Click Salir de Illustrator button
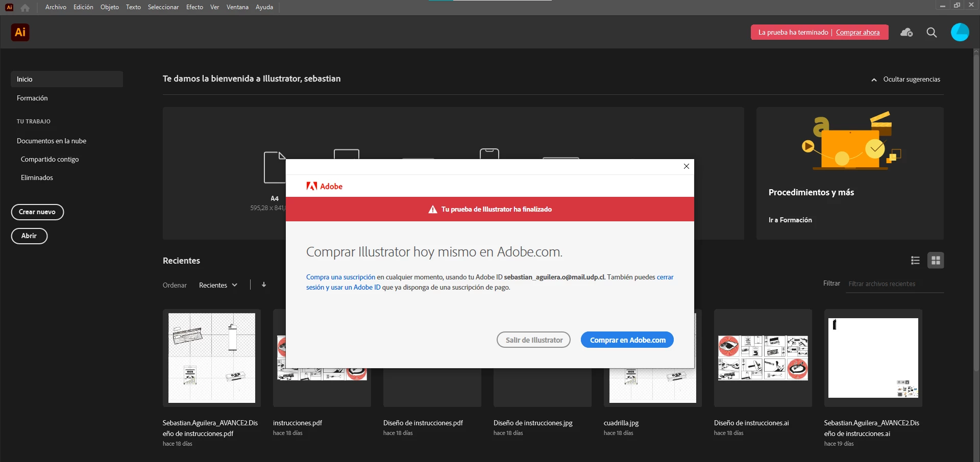Viewport: 980px width, 462px height. click(x=533, y=340)
